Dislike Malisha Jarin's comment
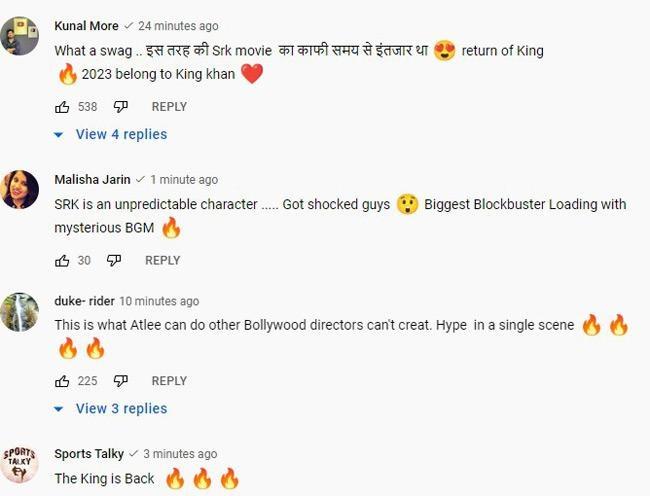This screenshot has height=496, width=650. click(114, 260)
